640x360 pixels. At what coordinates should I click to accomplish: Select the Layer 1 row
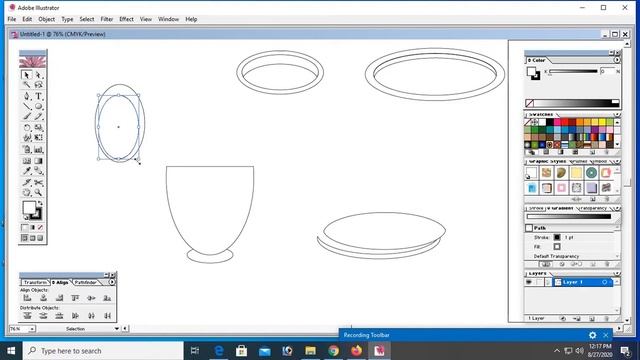[x=582, y=282]
